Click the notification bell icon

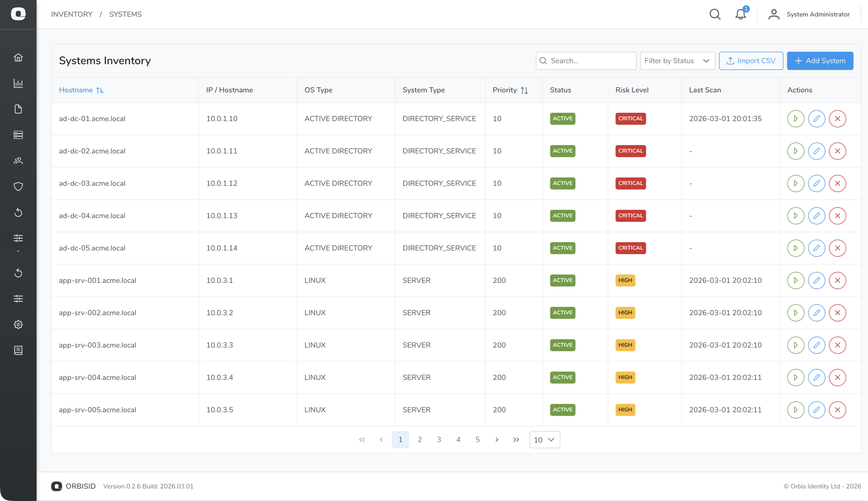click(x=740, y=14)
